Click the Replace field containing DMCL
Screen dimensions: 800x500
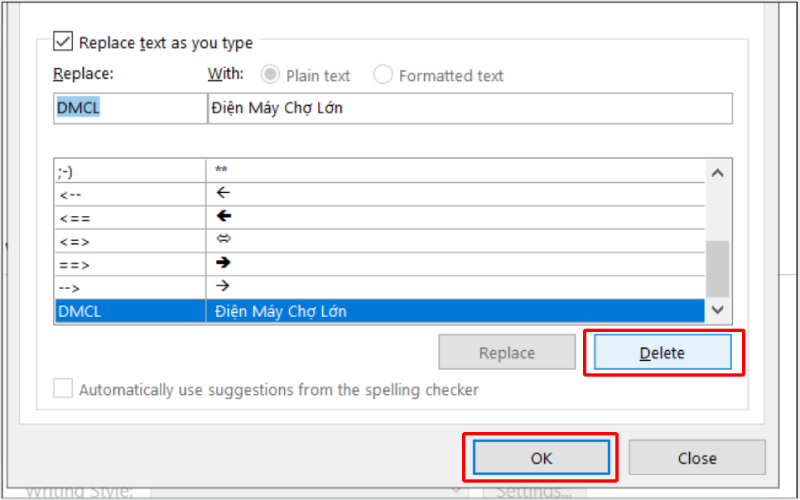point(129,108)
